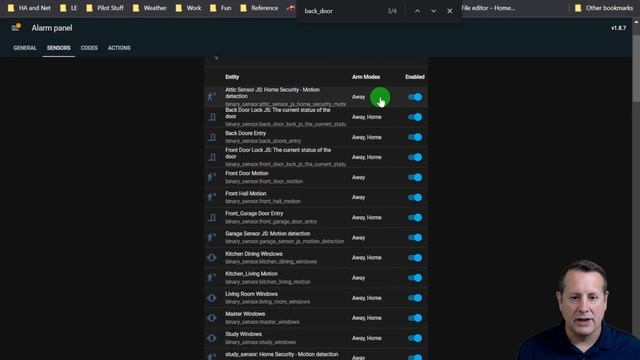Open the Pilot Stuff bookmark folder
Image resolution: width=640 pixels, height=360 pixels.
105,8
